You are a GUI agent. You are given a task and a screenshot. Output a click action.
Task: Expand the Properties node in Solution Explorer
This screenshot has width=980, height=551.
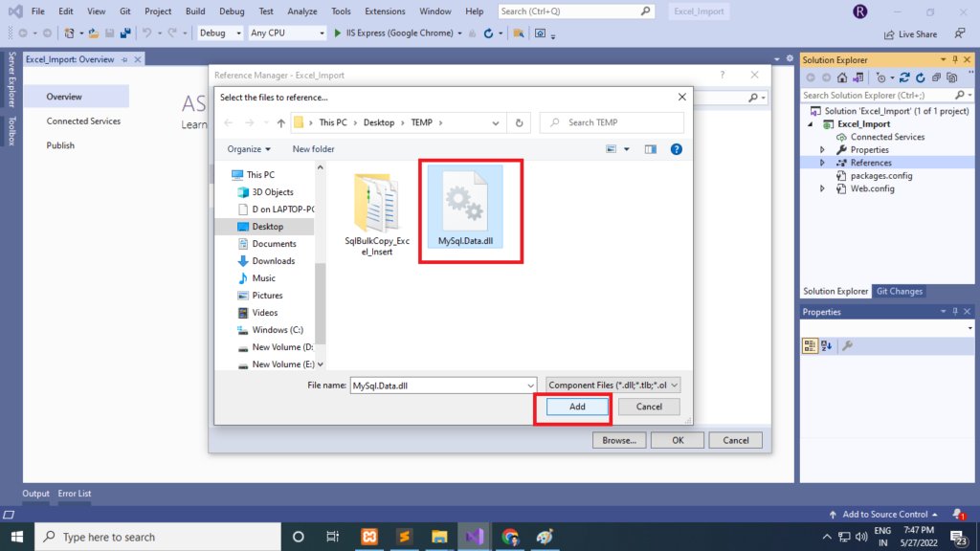(822, 150)
